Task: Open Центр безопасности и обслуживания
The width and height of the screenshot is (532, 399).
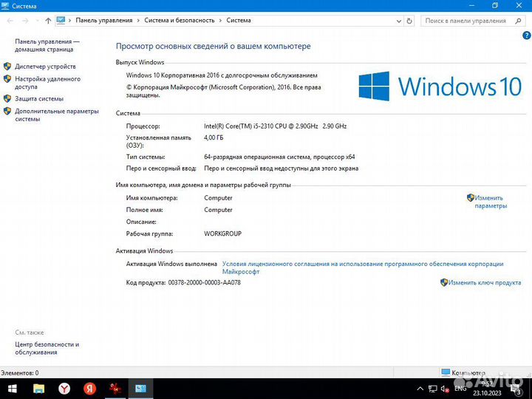Action: coord(47,348)
